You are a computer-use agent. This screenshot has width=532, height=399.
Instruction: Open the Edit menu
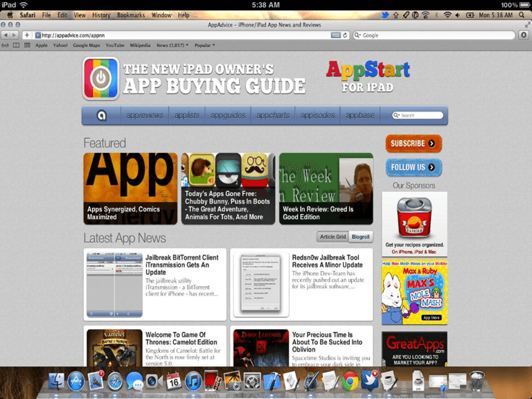[x=62, y=15]
